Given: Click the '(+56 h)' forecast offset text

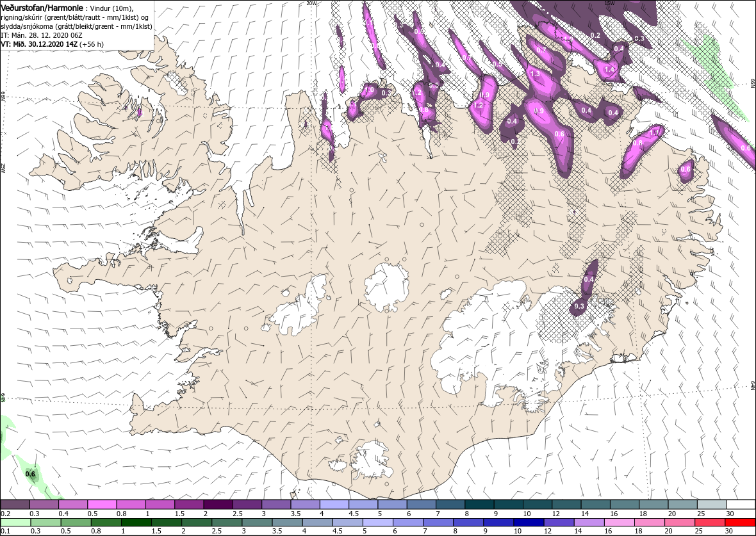Looking at the screenshot, I should click(92, 44).
